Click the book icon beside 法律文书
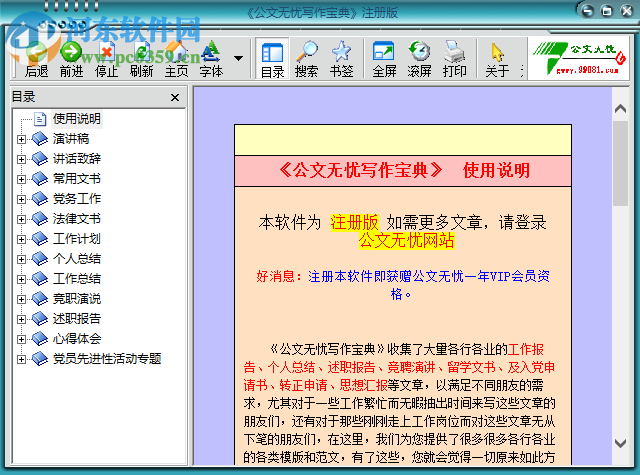This screenshot has width=640, height=475. (x=40, y=219)
